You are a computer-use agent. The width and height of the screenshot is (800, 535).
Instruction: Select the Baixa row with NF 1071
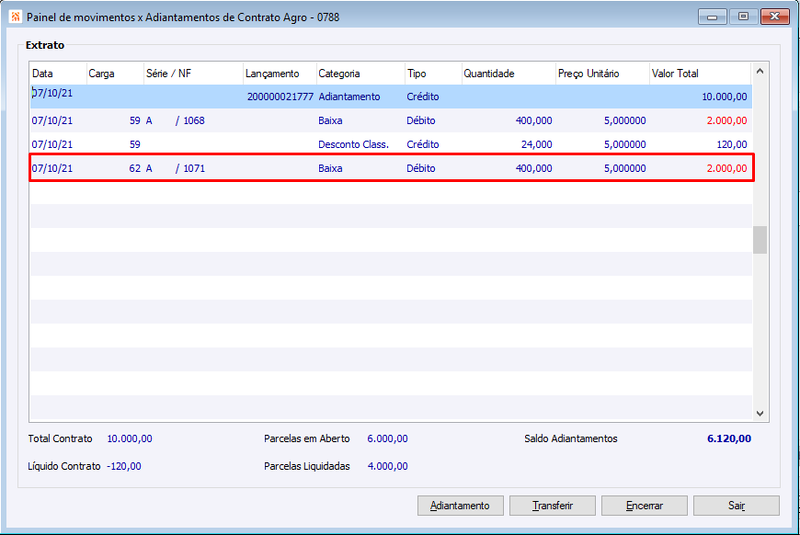(391, 168)
